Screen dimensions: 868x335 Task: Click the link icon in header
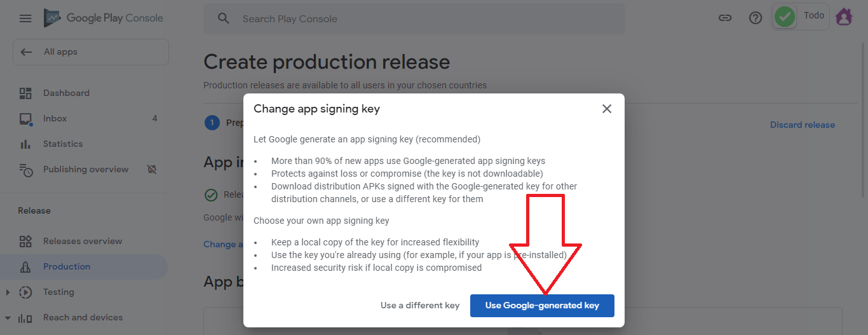tap(725, 18)
